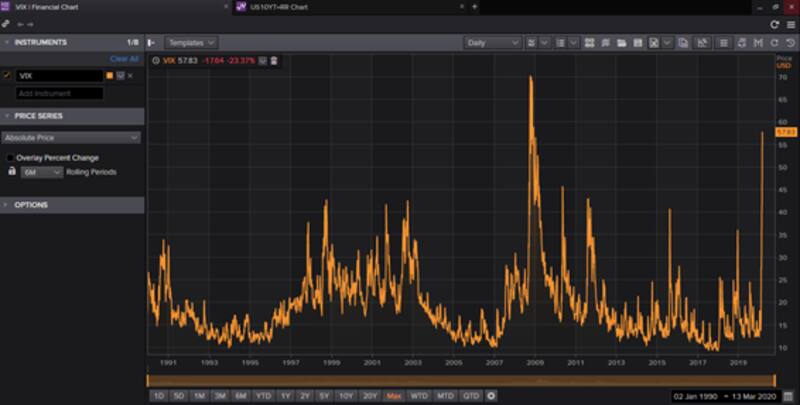The image size is (800, 405).
Task: Click the calendar icon beside date range
Action: 789,395
